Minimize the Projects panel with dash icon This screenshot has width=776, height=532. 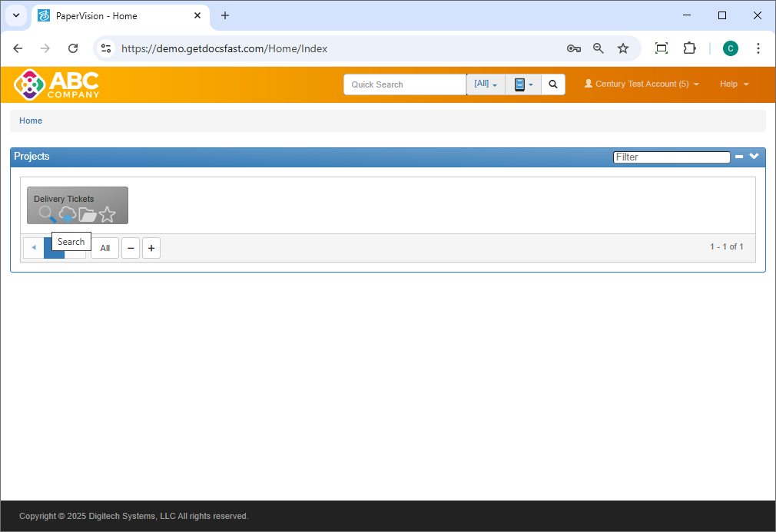point(739,157)
